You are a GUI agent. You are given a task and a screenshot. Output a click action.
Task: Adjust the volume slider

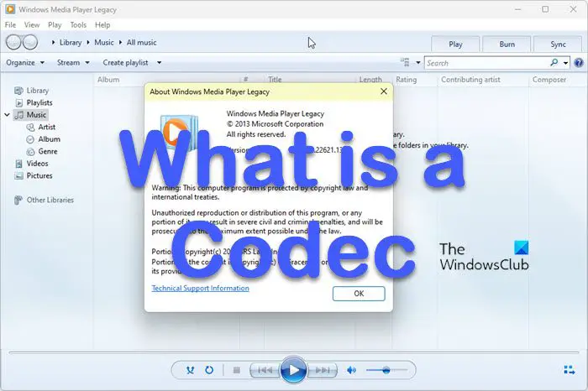coord(386,370)
